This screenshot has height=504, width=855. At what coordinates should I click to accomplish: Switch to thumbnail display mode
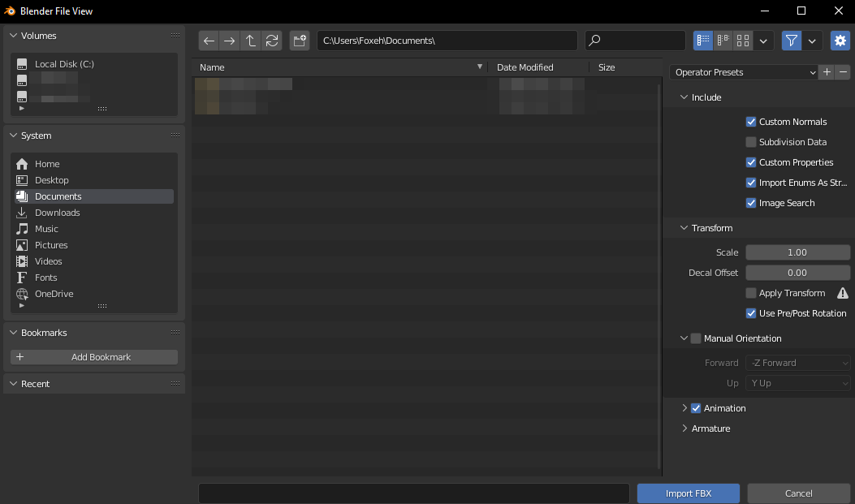(x=743, y=41)
